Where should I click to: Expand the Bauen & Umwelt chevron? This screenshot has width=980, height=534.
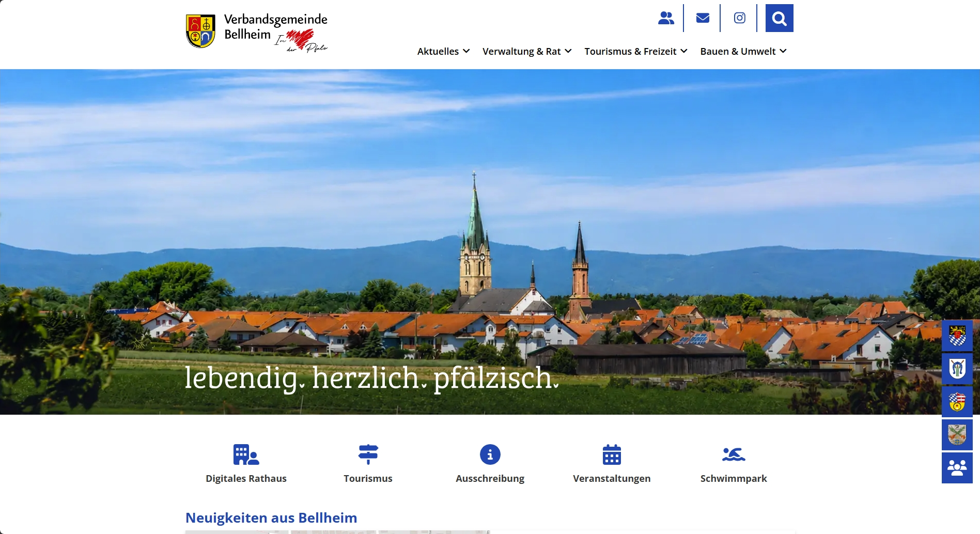tap(783, 51)
